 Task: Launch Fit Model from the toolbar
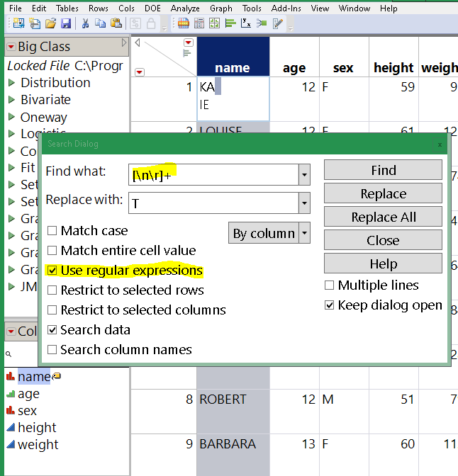point(262,23)
